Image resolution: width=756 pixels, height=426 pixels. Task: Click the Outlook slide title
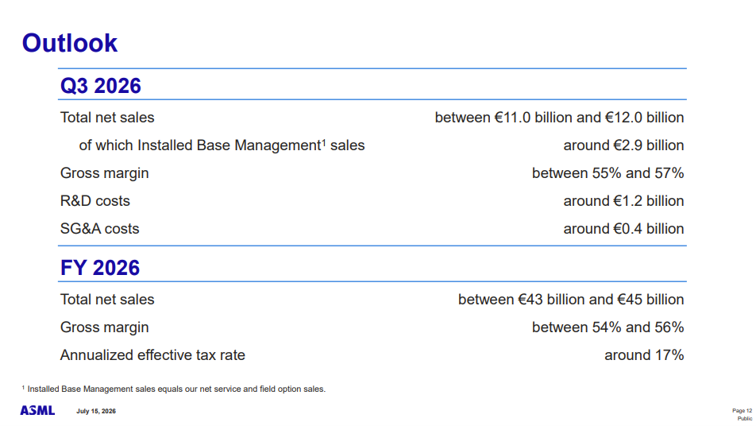(x=69, y=43)
